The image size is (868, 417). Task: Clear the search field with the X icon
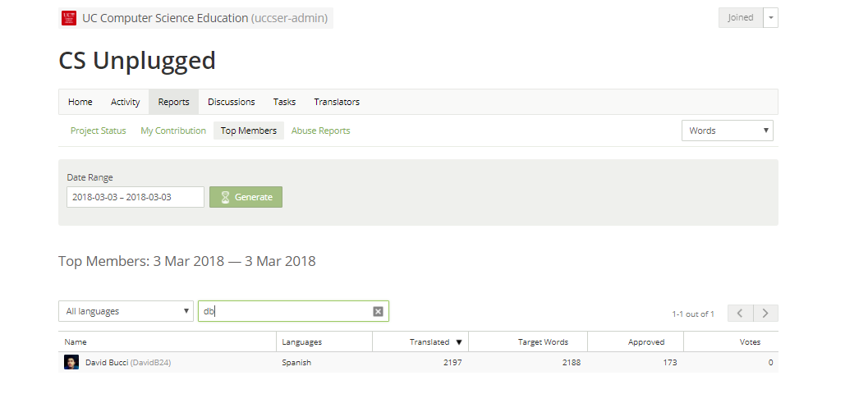coord(378,311)
